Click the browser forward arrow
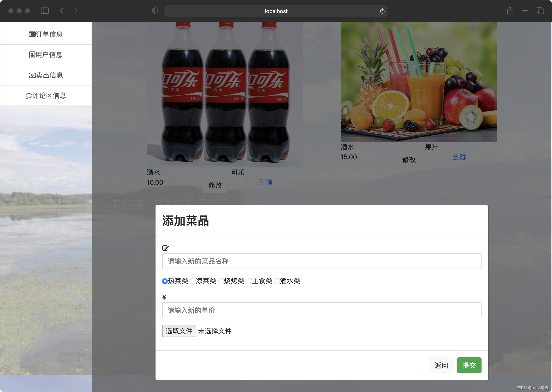The width and height of the screenshot is (552, 392). click(x=76, y=11)
